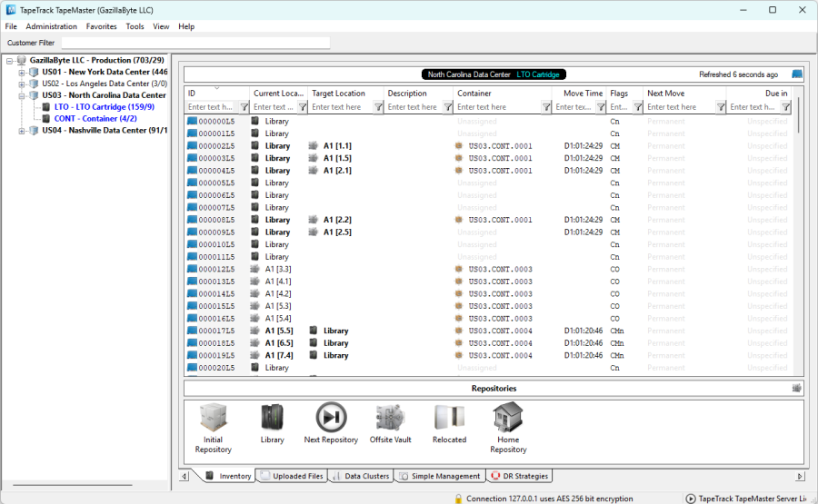This screenshot has height=504, width=818.
Task: Click the Next Move column filter icon
Action: [721, 107]
